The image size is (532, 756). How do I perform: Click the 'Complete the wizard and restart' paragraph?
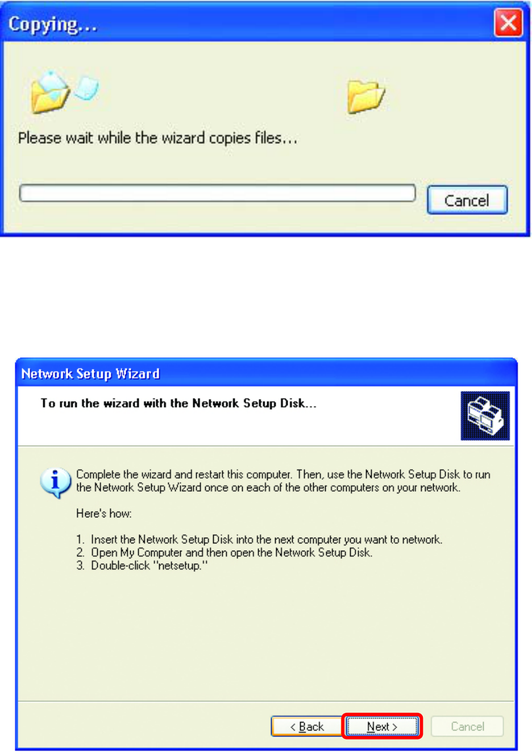tap(283, 481)
